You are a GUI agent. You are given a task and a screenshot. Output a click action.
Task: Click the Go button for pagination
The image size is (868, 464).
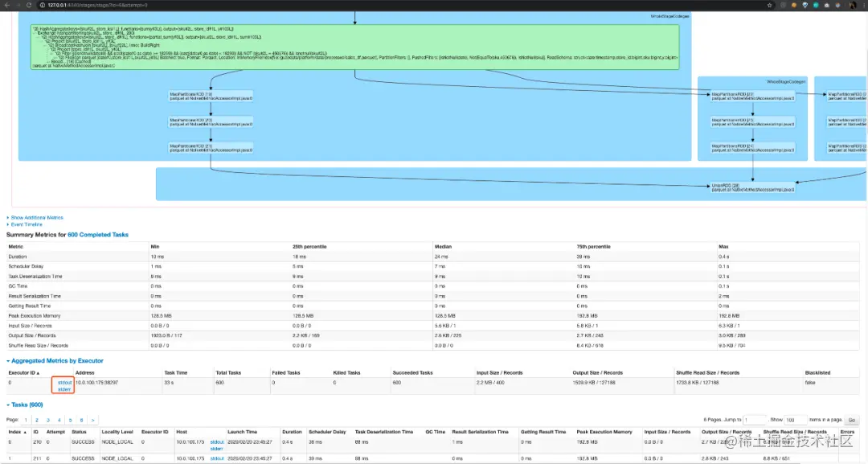click(851, 420)
